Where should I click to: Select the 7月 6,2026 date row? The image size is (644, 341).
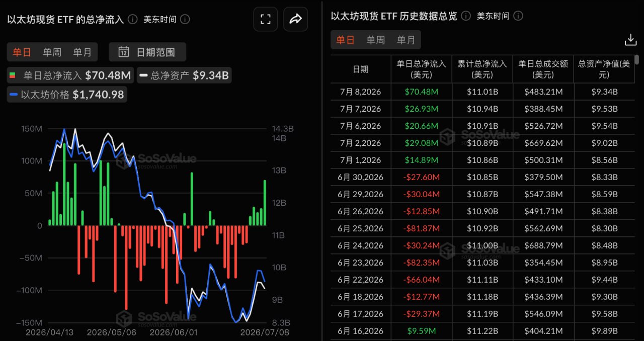361,126
